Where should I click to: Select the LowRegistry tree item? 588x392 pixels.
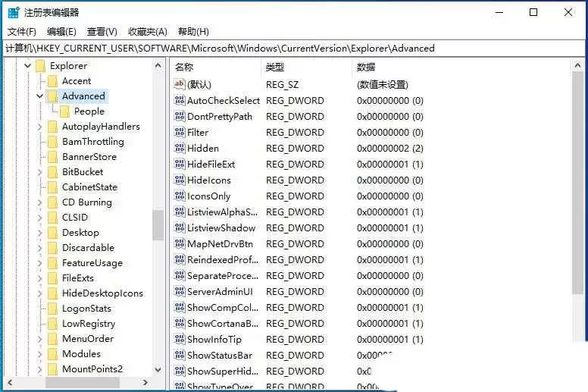(x=89, y=323)
